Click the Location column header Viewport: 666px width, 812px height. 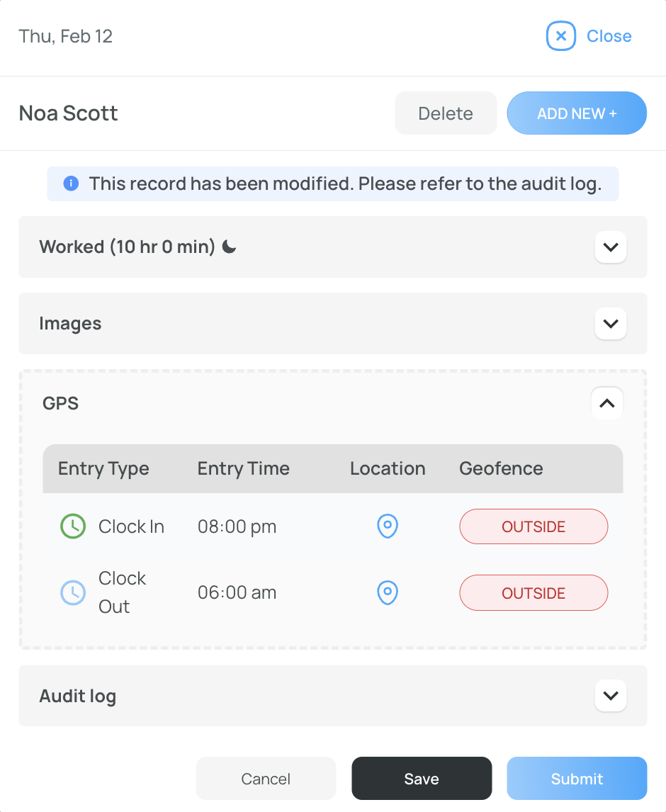coord(388,468)
